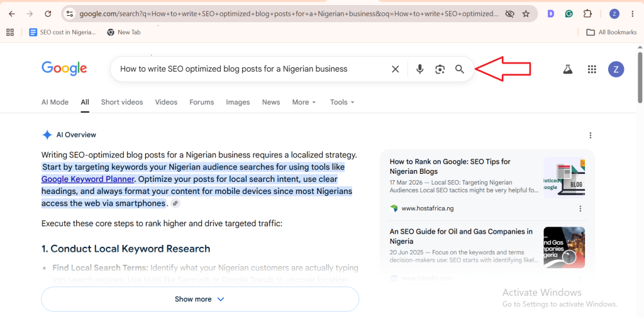Click the Google logo
The image size is (644, 318).
pos(64,69)
